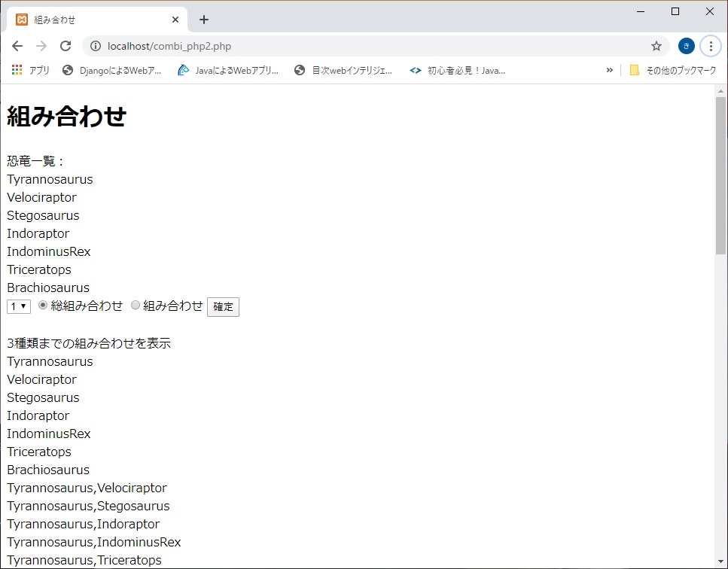Open the browser profile avatar icon

point(686,46)
